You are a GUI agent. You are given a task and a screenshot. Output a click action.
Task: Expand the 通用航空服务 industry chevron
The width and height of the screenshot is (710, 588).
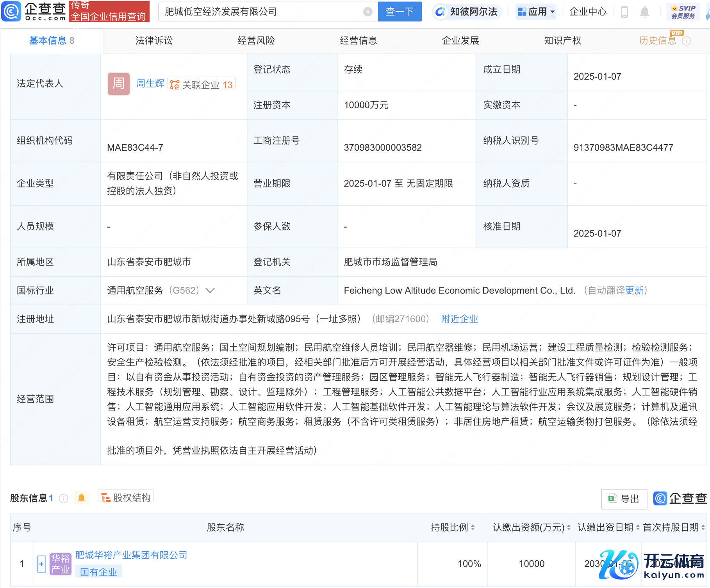point(210,290)
